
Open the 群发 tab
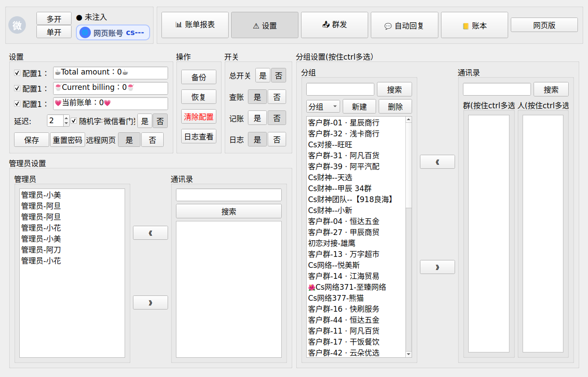[335, 25]
